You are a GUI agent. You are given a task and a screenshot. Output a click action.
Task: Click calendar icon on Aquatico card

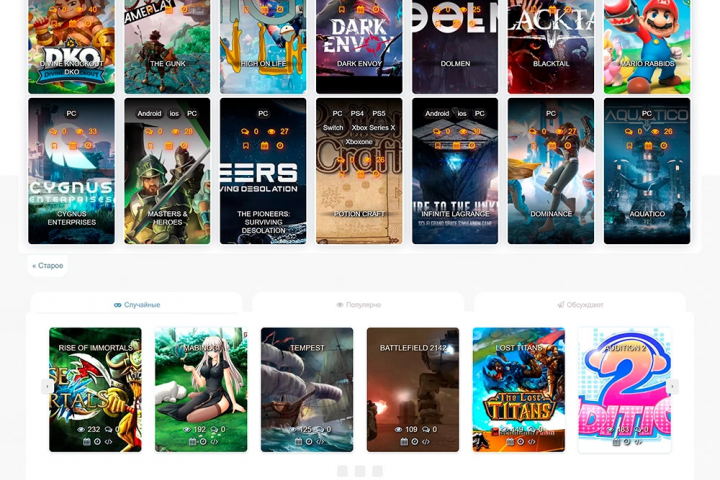coord(648,146)
